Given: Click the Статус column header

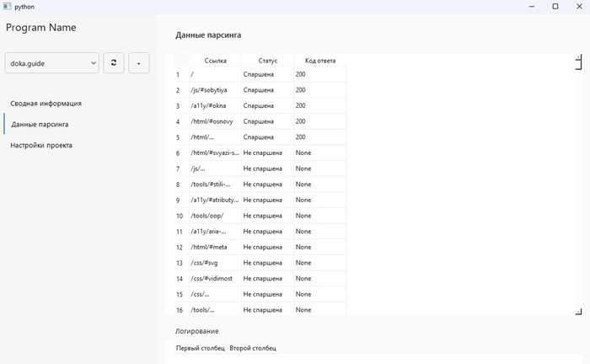Looking at the screenshot, I should (x=268, y=61).
